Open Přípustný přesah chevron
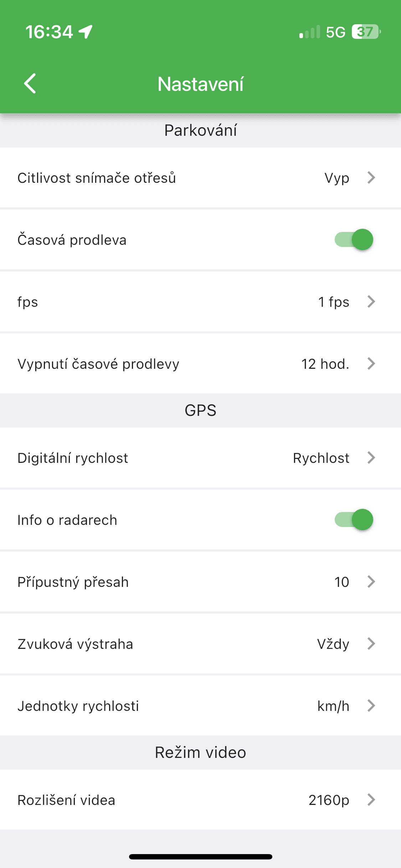Image resolution: width=401 pixels, height=868 pixels. coord(371,582)
